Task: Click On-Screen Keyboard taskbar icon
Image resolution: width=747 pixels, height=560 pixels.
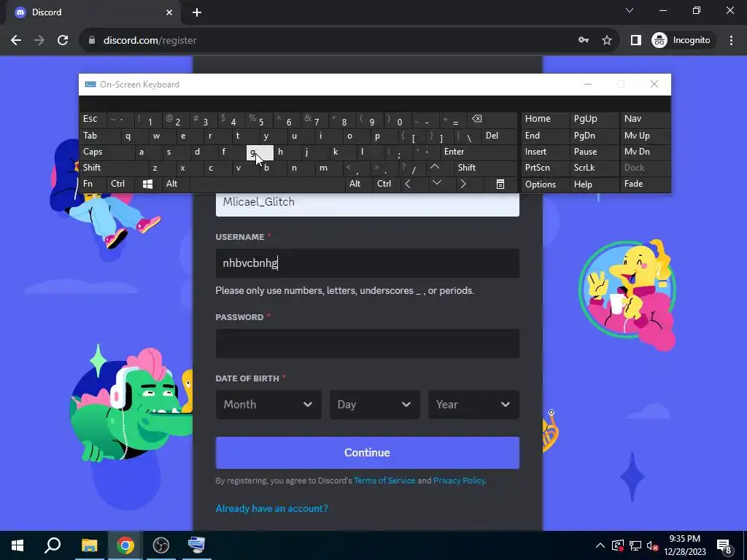Action: 196,545
